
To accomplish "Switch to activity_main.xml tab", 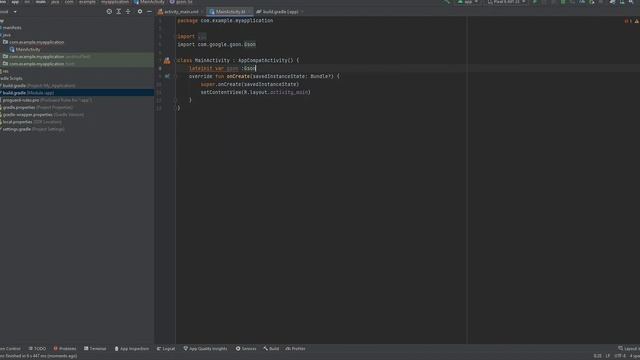I will click(x=178, y=12).
